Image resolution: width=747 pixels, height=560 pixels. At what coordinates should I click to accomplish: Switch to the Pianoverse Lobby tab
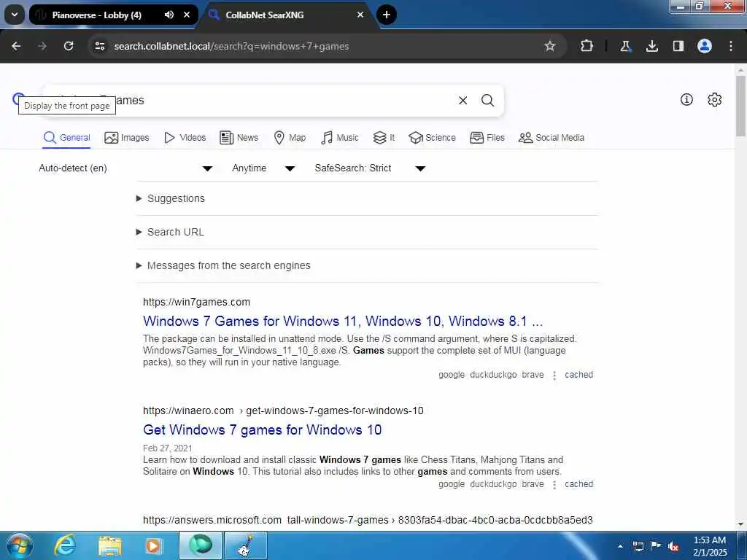pyautogui.click(x=97, y=15)
